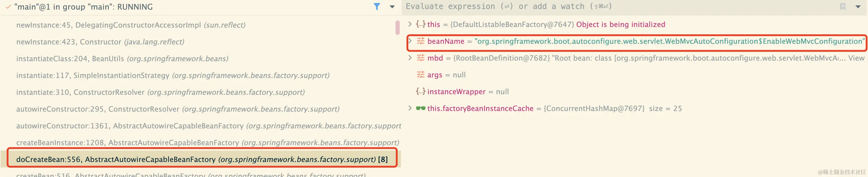Click the RootBeanDefinition@7682 value text
Screen dimensions: 868x177
click(501, 58)
